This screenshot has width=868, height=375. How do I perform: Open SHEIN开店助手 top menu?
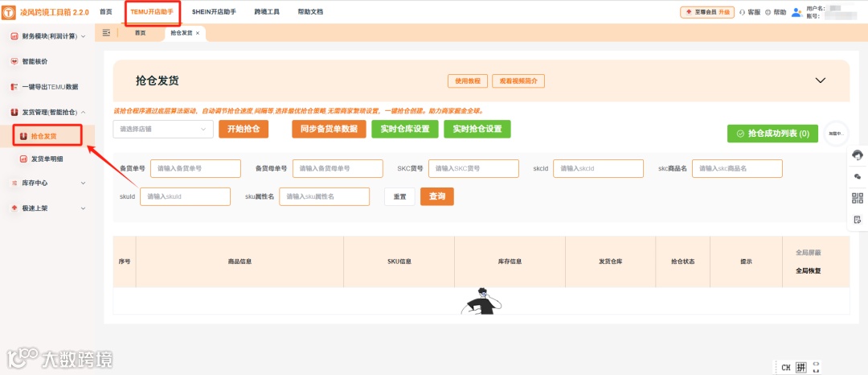[x=214, y=11]
